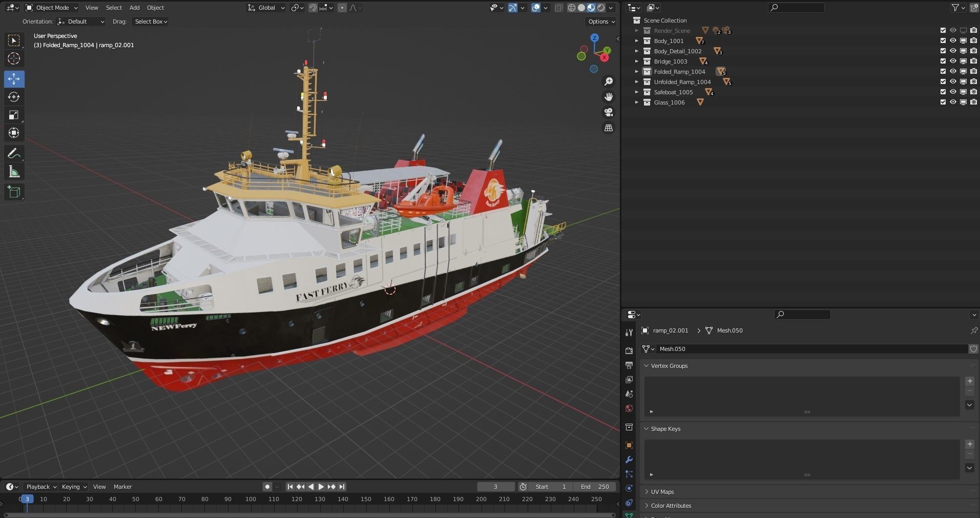Viewport: 980px width, 518px height.
Task: Open the Add menu
Action: click(x=134, y=8)
